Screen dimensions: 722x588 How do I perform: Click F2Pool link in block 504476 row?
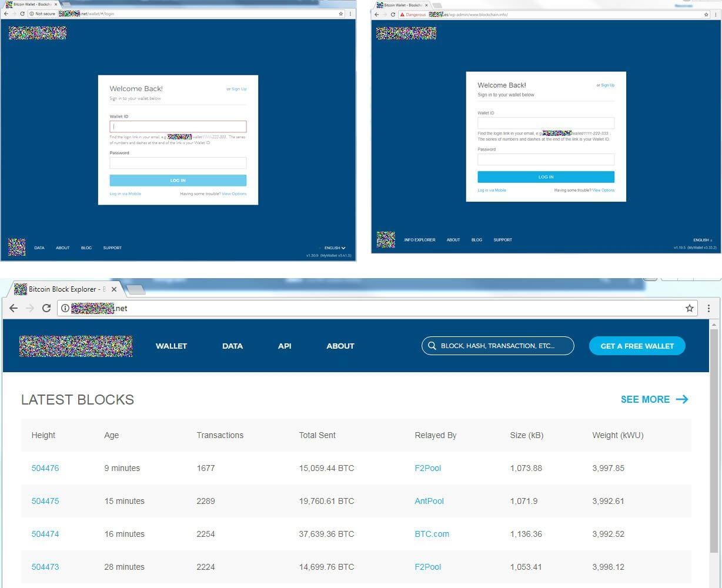(427, 468)
